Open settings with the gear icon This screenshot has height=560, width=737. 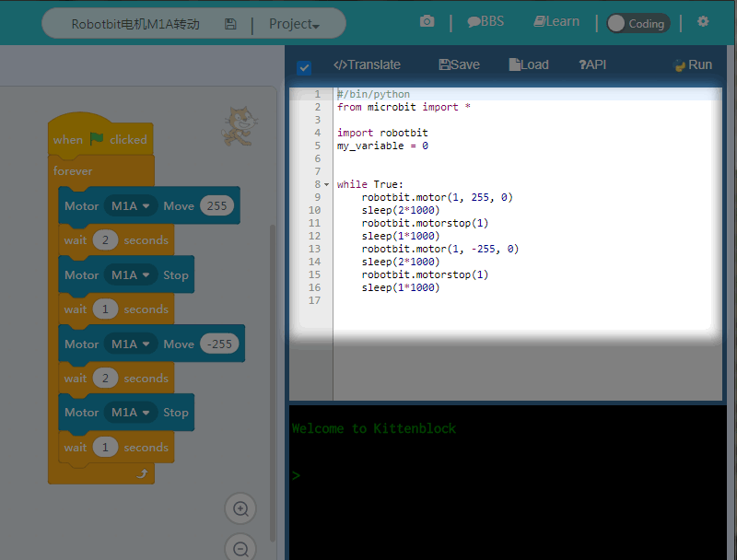pyautogui.click(x=703, y=22)
